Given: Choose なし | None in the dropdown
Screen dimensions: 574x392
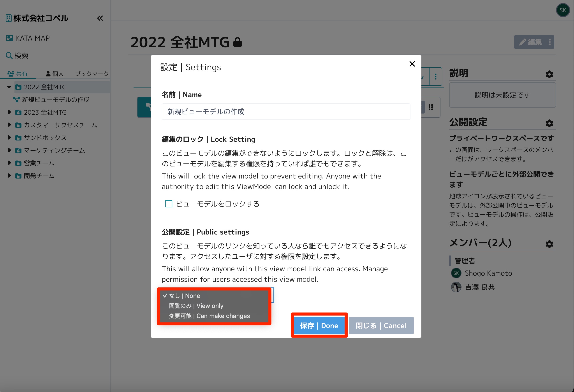Looking at the screenshot, I should [x=214, y=296].
